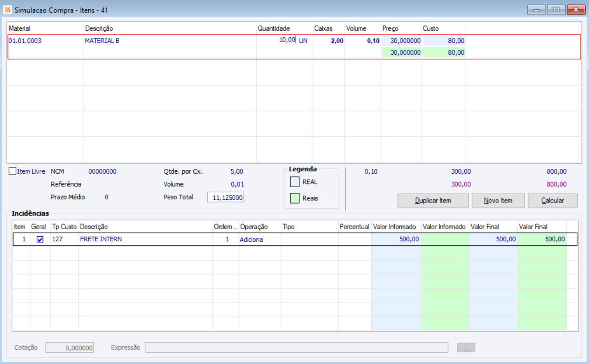Click the Custo column header
The height and width of the screenshot is (364, 589).
pos(444,28)
